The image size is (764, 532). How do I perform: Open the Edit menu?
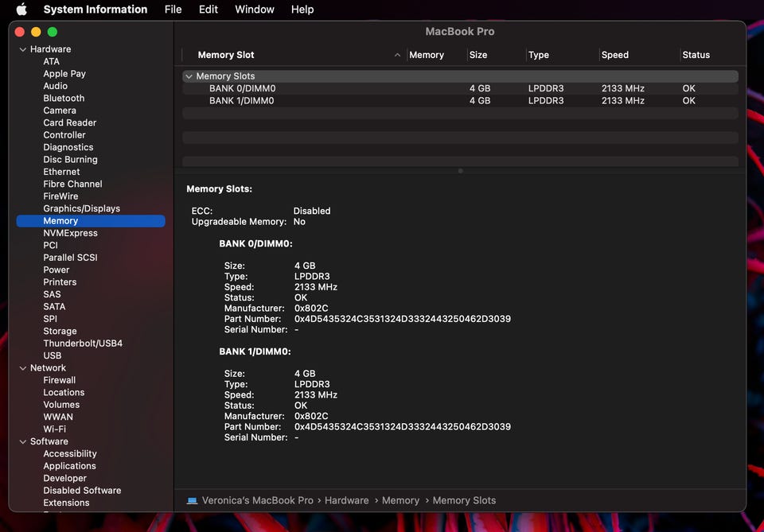click(209, 10)
